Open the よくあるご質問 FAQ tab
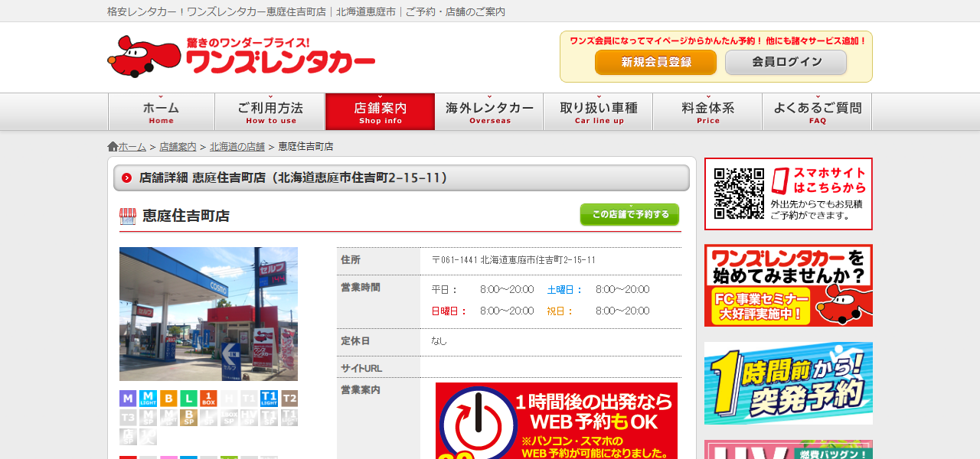The image size is (980, 459). [x=818, y=112]
